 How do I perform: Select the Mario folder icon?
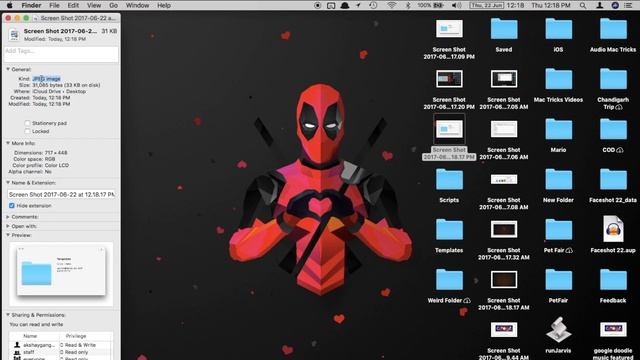558,130
